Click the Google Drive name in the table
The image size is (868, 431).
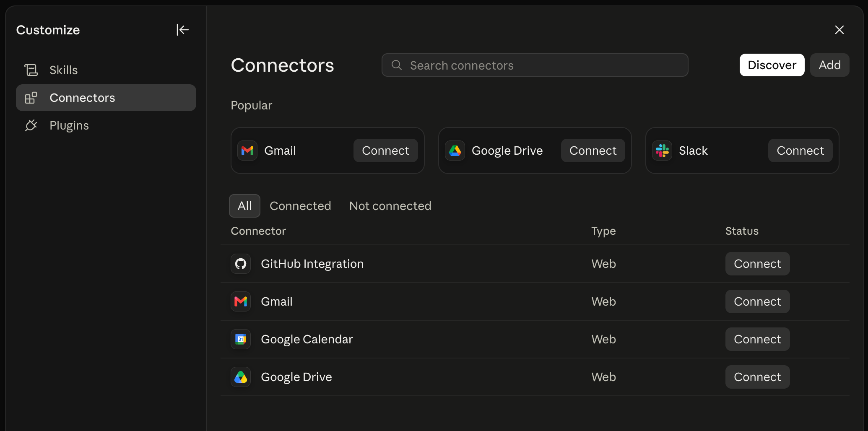click(x=296, y=377)
